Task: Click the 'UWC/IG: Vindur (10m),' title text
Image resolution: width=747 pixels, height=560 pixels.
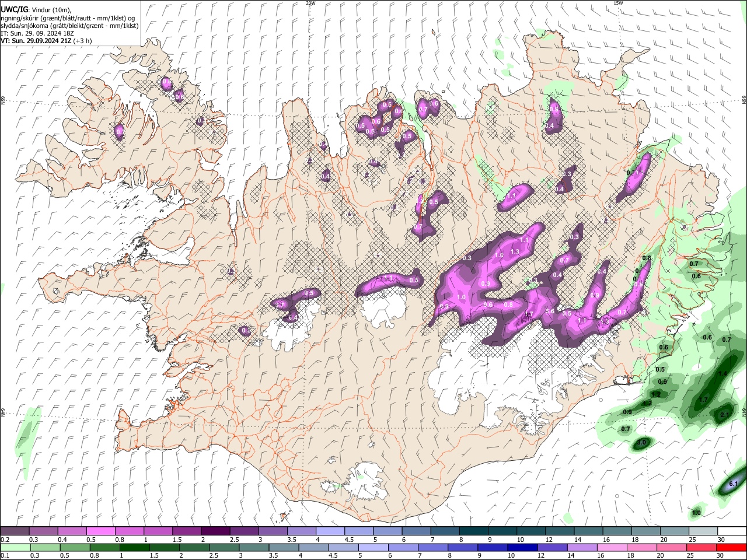Action: [x=36, y=10]
